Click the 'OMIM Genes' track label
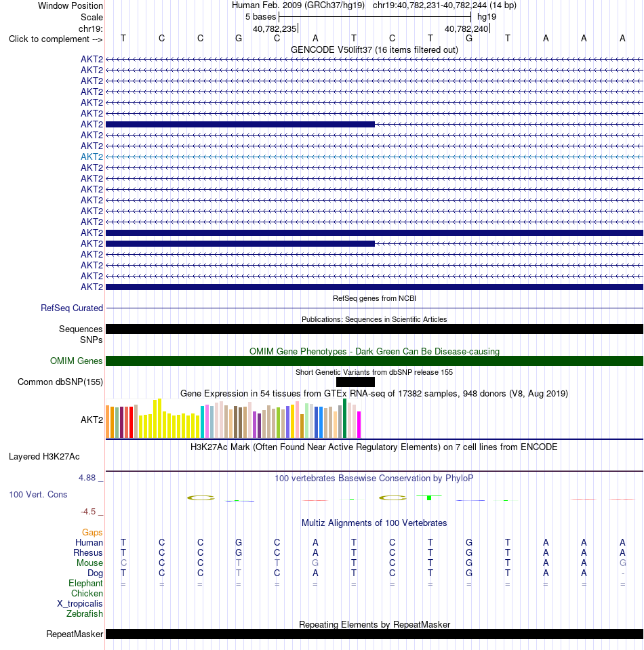 tap(77, 361)
